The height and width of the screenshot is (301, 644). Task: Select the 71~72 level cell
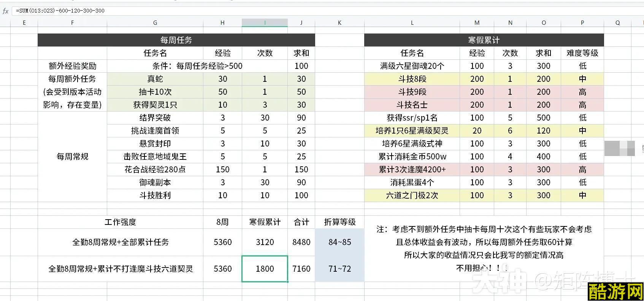tap(339, 269)
